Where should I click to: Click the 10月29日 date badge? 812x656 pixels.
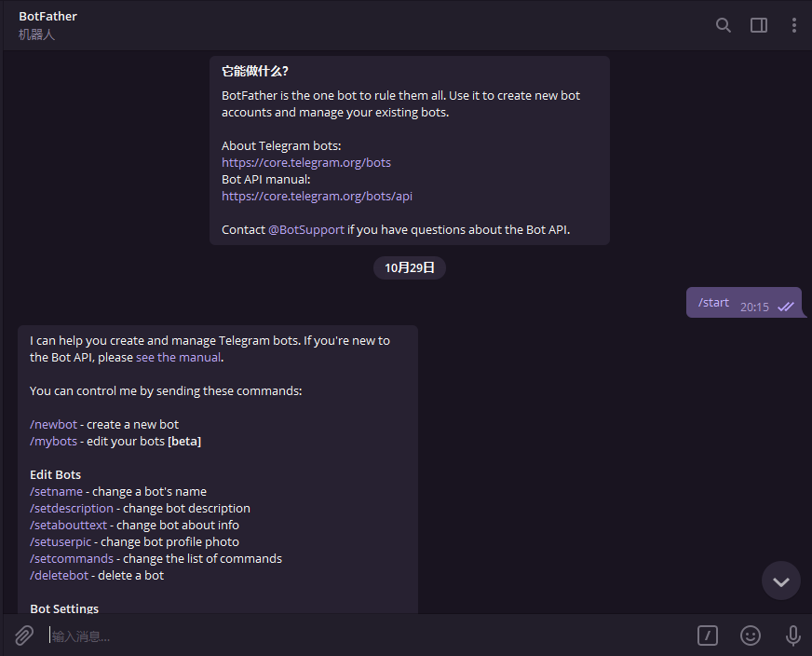click(410, 267)
